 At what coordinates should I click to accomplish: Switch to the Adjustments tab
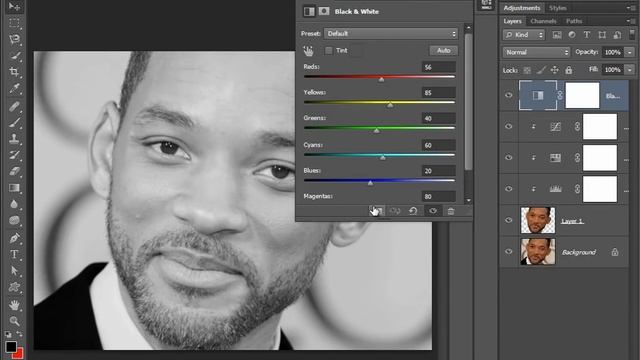point(521,8)
